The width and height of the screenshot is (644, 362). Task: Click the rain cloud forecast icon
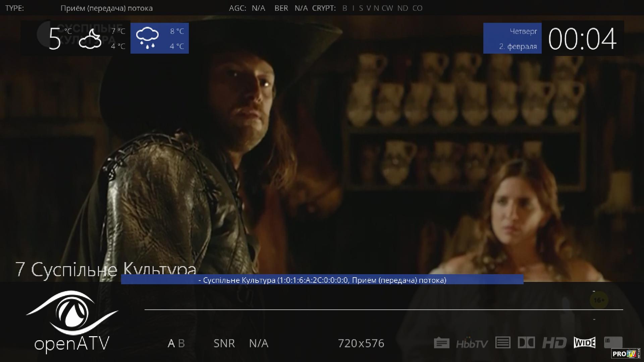pyautogui.click(x=147, y=38)
